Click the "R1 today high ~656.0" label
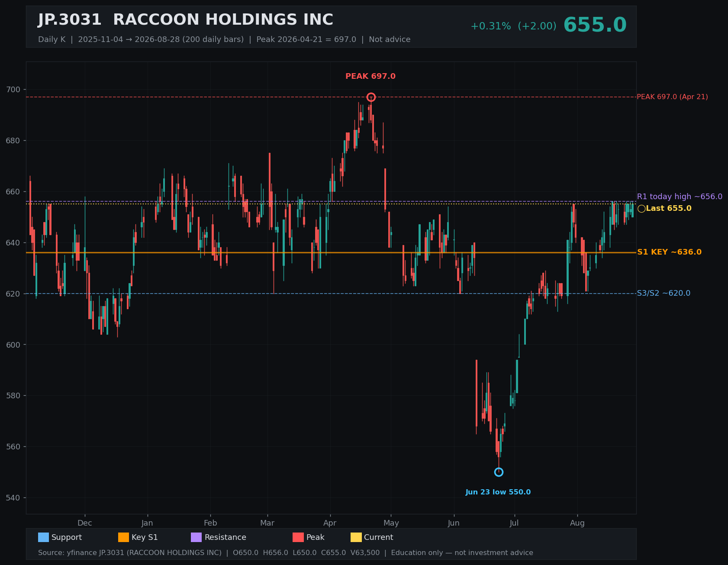The width and height of the screenshot is (728, 565). click(680, 197)
